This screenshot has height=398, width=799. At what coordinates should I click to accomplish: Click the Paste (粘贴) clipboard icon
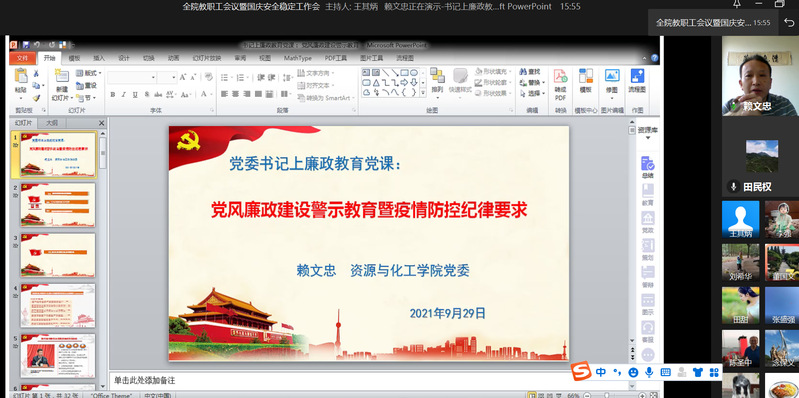point(21,76)
